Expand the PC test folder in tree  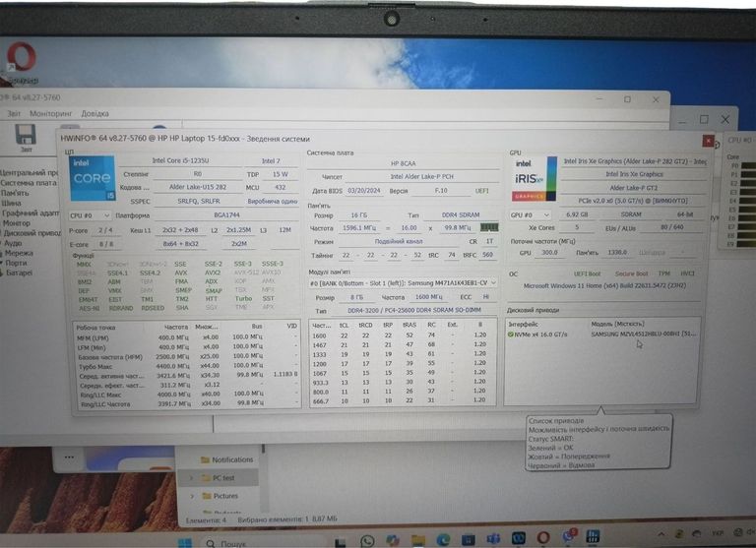click(192, 478)
